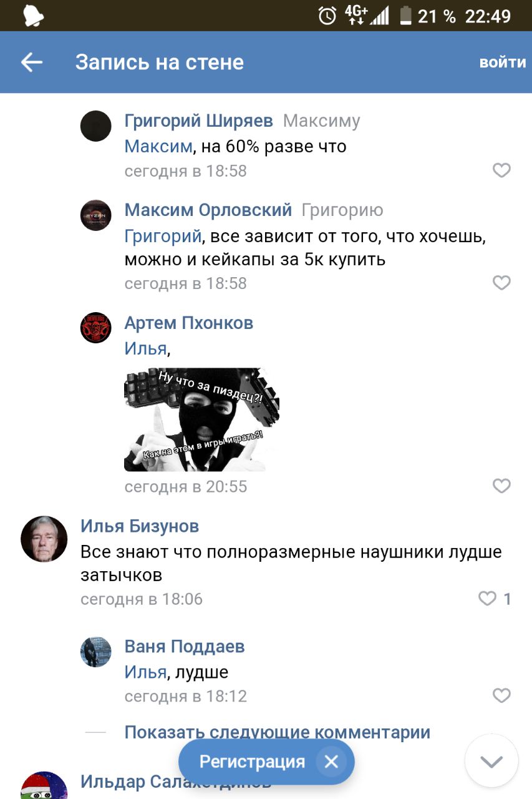Viewport: 532px width, 799px height.
Task: Open Илья Бизунов's profile photo
Action: point(44,539)
